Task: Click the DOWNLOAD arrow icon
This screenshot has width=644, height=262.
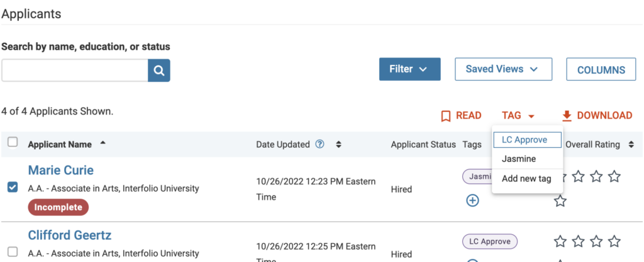Action: (567, 116)
